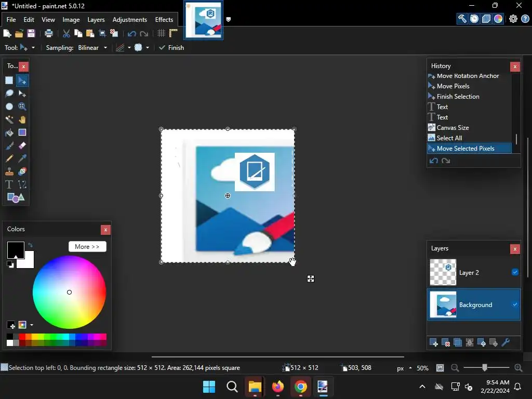This screenshot has height=399, width=532.
Task: Select the Color Picker eyedropper tool
Action: [22, 158]
